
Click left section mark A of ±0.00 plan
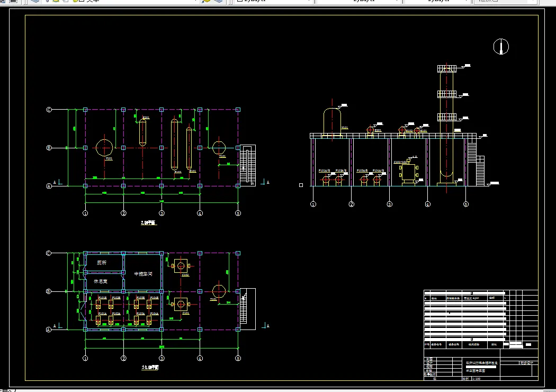(57, 326)
